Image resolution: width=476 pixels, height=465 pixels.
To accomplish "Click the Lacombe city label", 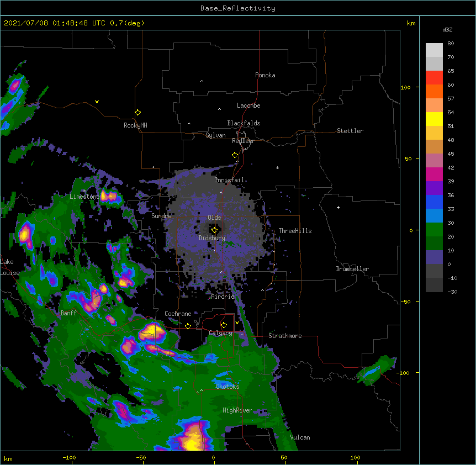I will [x=248, y=105].
